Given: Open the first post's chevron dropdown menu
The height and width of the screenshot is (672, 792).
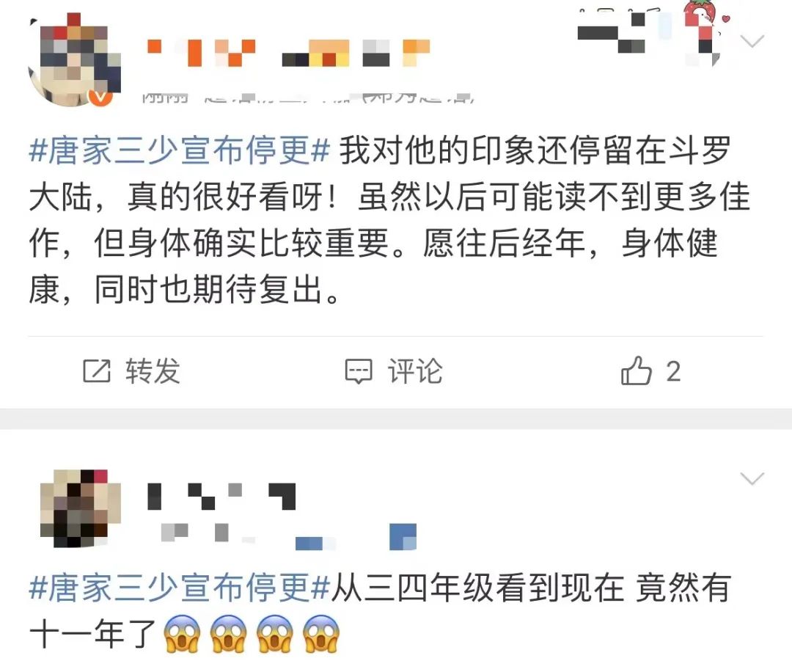Looking at the screenshot, I should (x=752, y=41).
